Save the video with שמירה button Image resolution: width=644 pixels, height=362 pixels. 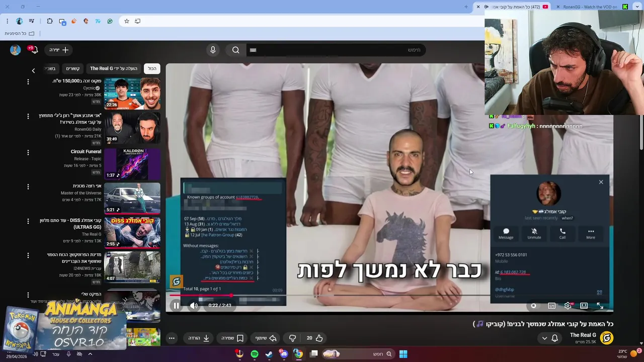[232, 338]
